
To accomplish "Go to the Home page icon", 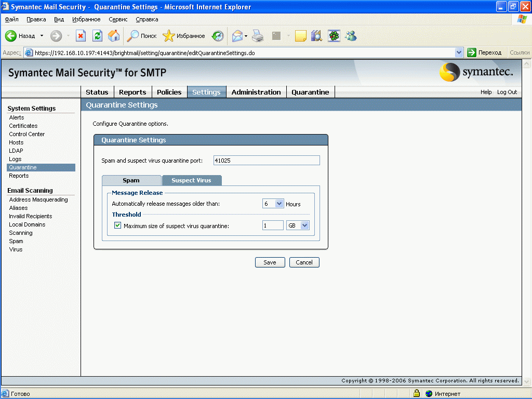I will (x=114, y=36).
